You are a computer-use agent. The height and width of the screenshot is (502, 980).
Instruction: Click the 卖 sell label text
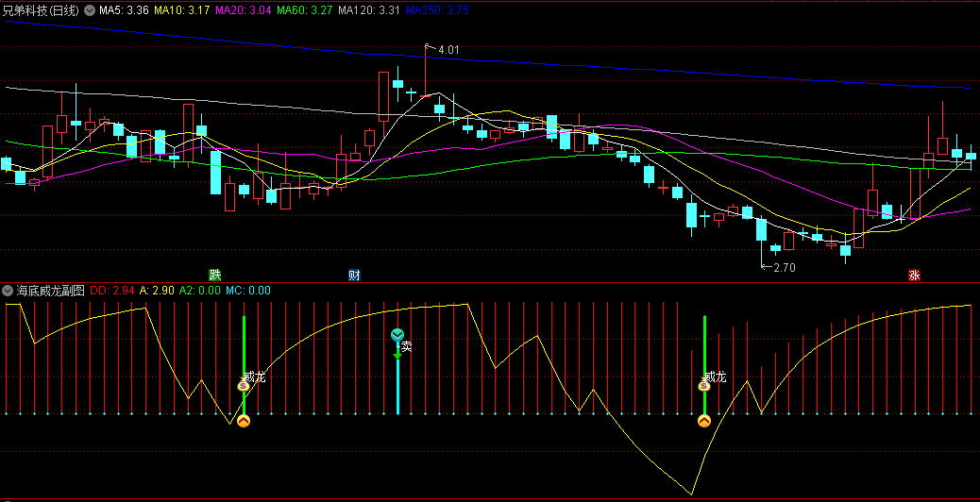click(x=406, y=347)
